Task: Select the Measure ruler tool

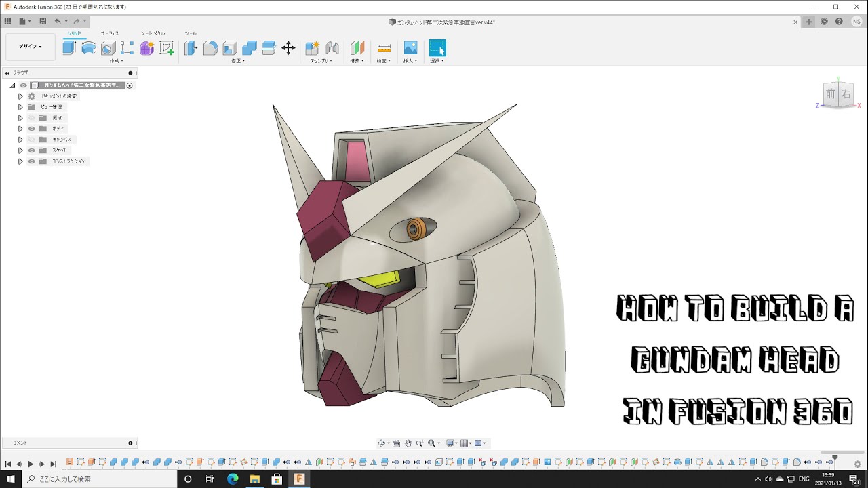Action: [x=384, y=48]
